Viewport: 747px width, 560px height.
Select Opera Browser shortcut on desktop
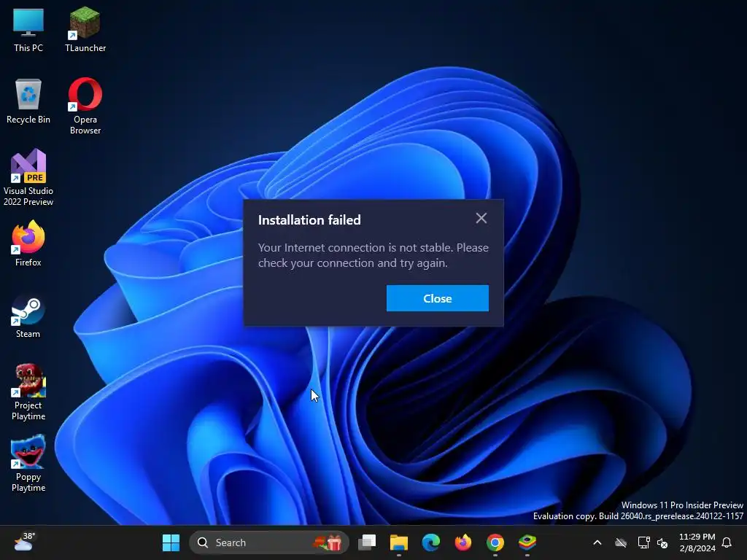click(x=85, y=106)
